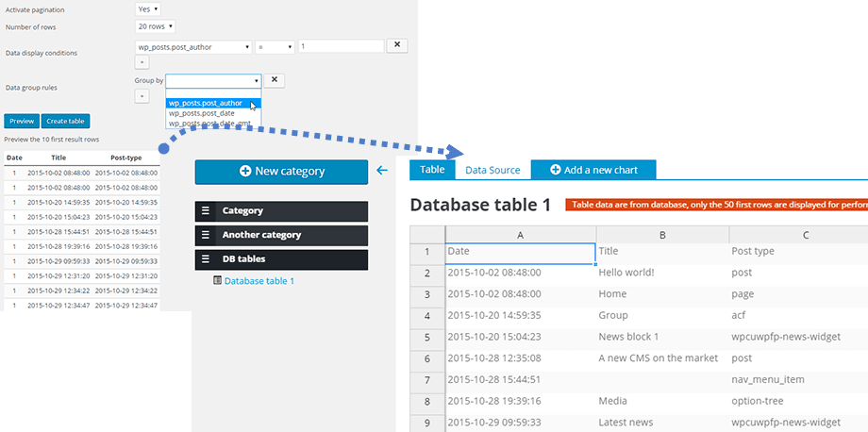Add a new data group rule
The width and height of the screenshot is (868, 432).
click(x=142, y=96)
